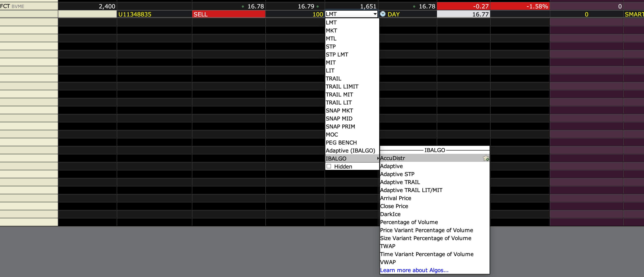The width and height of the screenshot is (644, 277).
Task: Open Learn more about Algos link
Action: pos(414,270)
